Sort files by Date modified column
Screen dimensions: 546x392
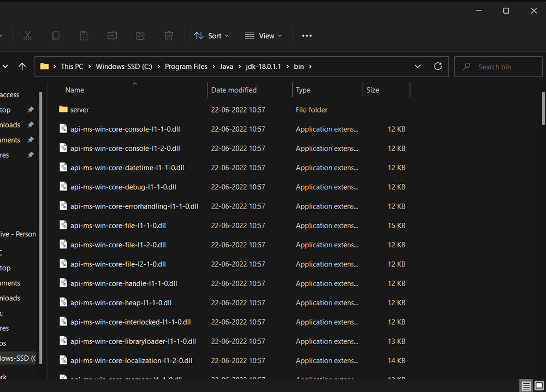(x=234, y=90)
